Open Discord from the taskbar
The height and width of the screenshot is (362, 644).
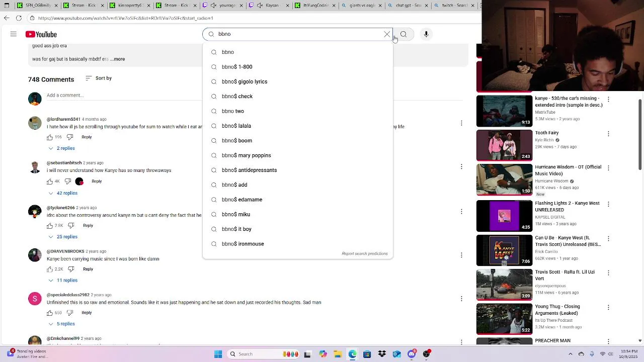(x=412, y=354)
